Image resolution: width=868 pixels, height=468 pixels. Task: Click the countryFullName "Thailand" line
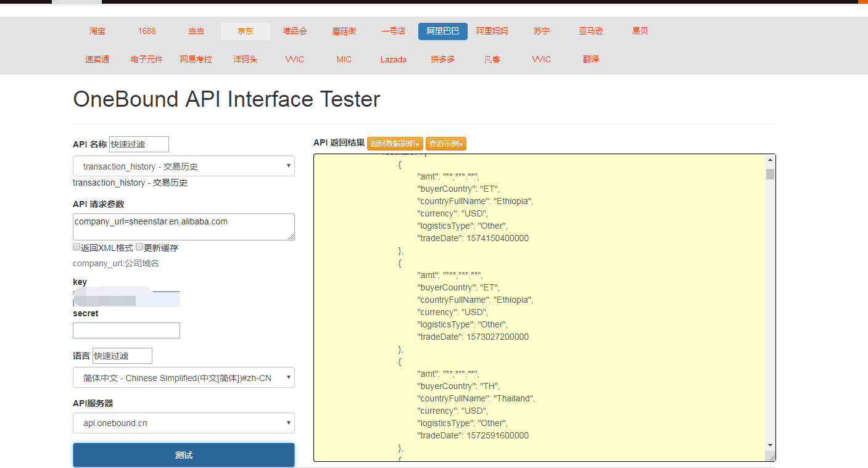pyautogui.click(x=476, y=398)
